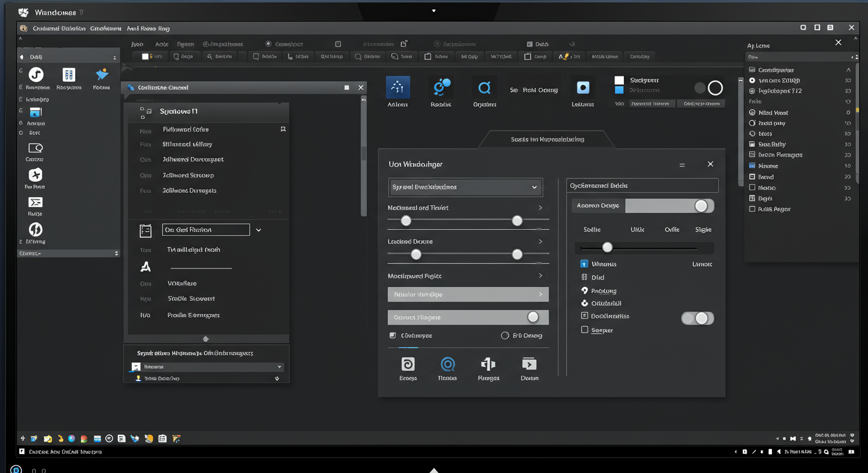
Task: Open the round blue globe icon in taskbar
Action: pyautogui.click(x=72, y=439)
